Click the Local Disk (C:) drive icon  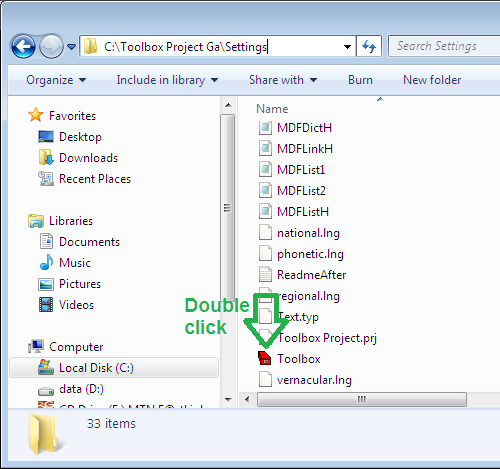(x=46, y=367)
